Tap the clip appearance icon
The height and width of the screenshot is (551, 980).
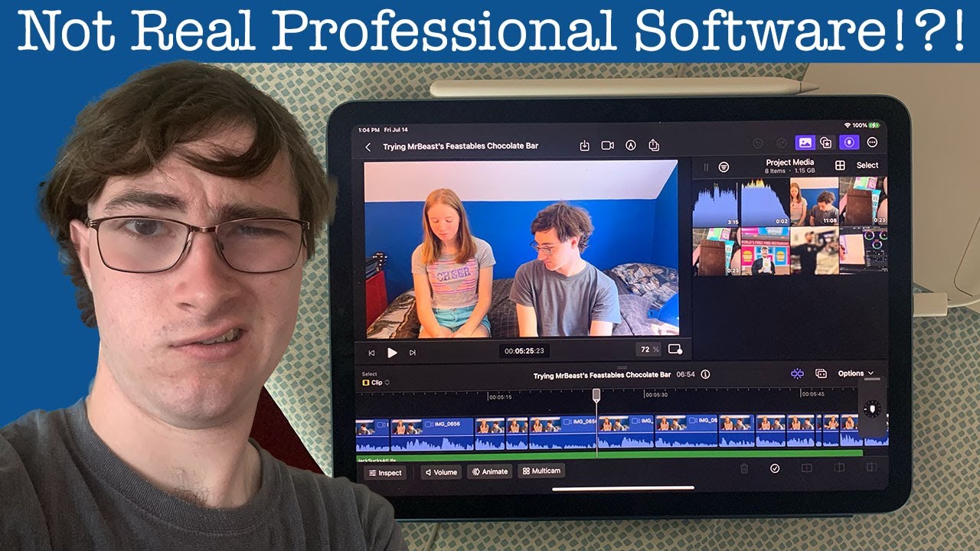click(821, 373)
